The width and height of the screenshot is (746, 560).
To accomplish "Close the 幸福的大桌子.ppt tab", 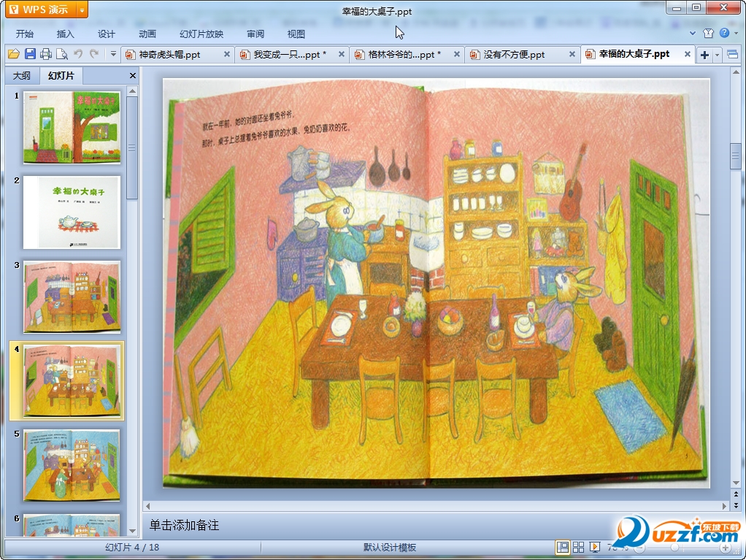I will 688,54.
